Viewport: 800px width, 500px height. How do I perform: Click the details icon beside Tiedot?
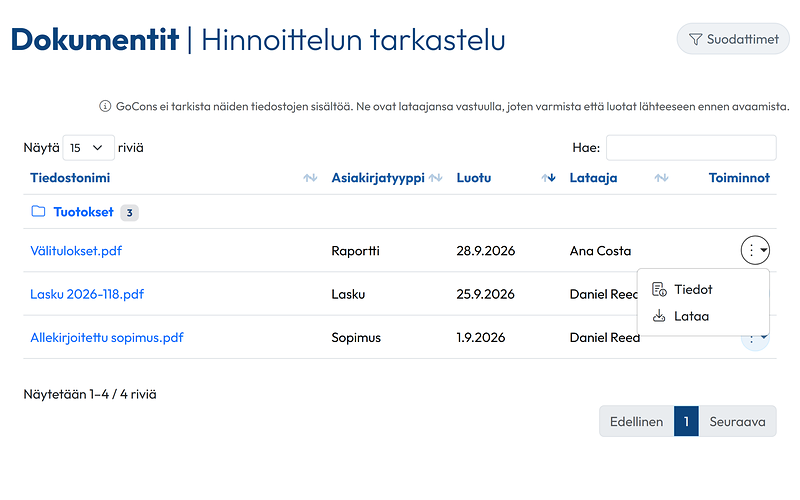(x=659, y=289)
